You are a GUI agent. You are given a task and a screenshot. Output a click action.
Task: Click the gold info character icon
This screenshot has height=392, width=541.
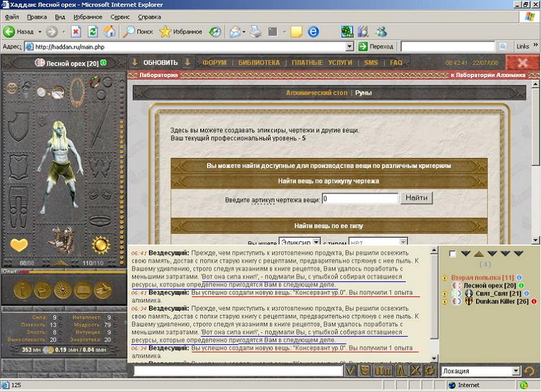tap(23, 290)
